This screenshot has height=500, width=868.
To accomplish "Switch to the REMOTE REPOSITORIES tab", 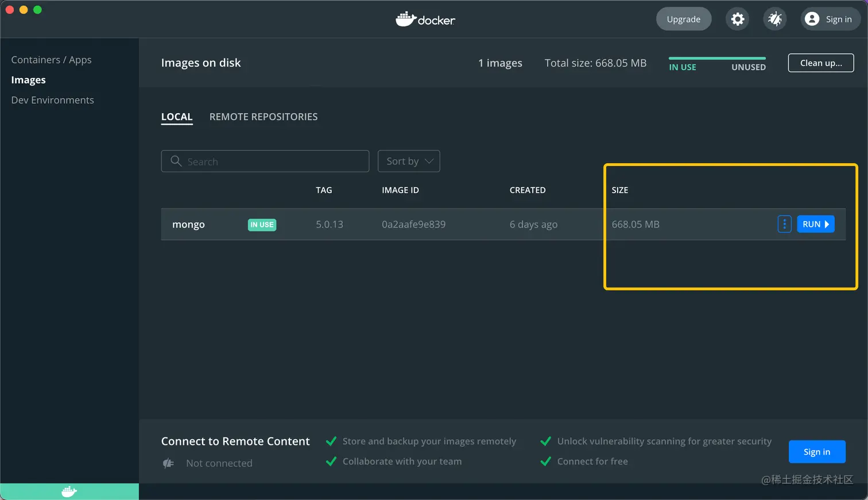I will tap(263, 117).
